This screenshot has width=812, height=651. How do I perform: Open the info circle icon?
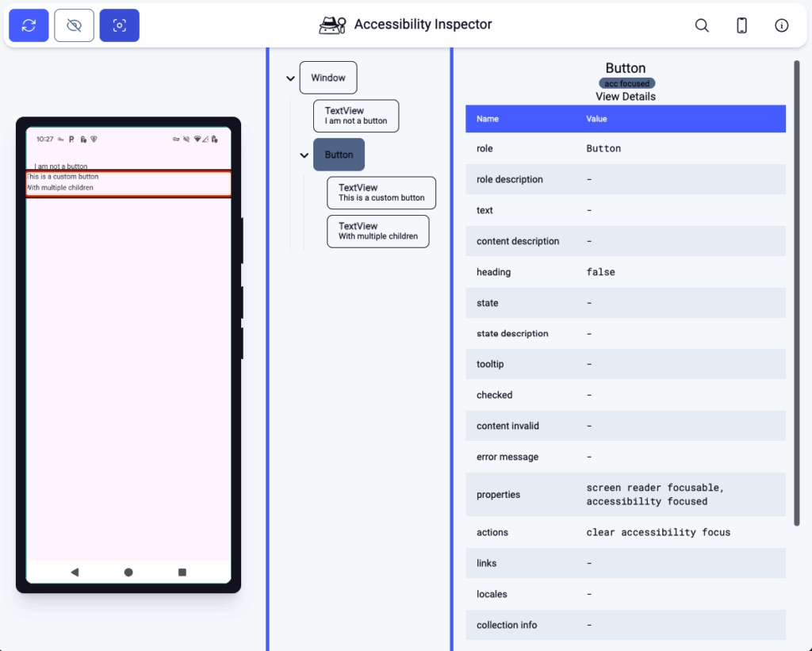(781, 25)
